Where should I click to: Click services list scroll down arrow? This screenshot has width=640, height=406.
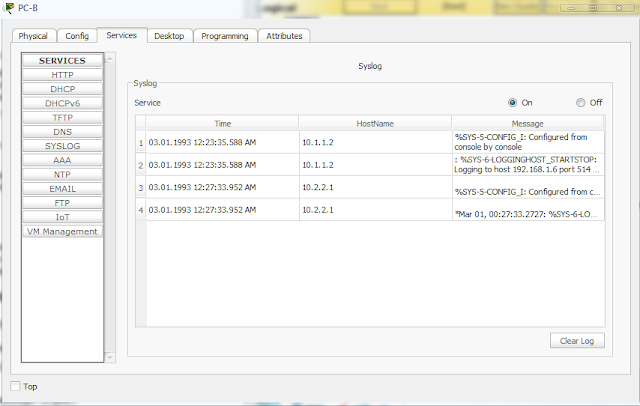click(x=109, y=357)
